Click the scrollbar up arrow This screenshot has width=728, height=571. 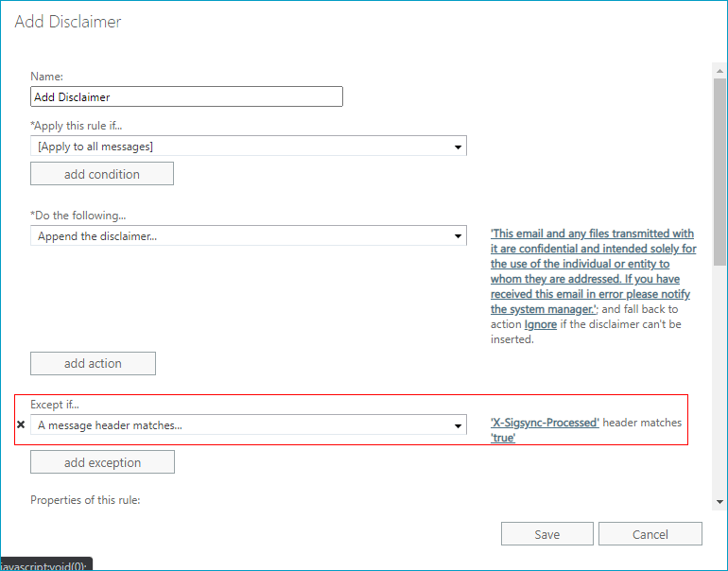(x=719, y=70)
